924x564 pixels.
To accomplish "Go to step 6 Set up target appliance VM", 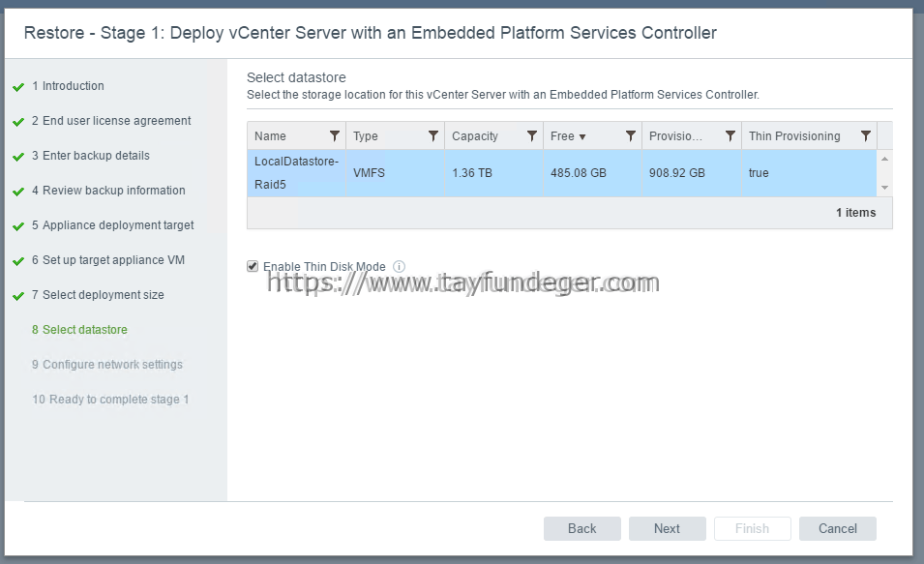I will point(107,260).
